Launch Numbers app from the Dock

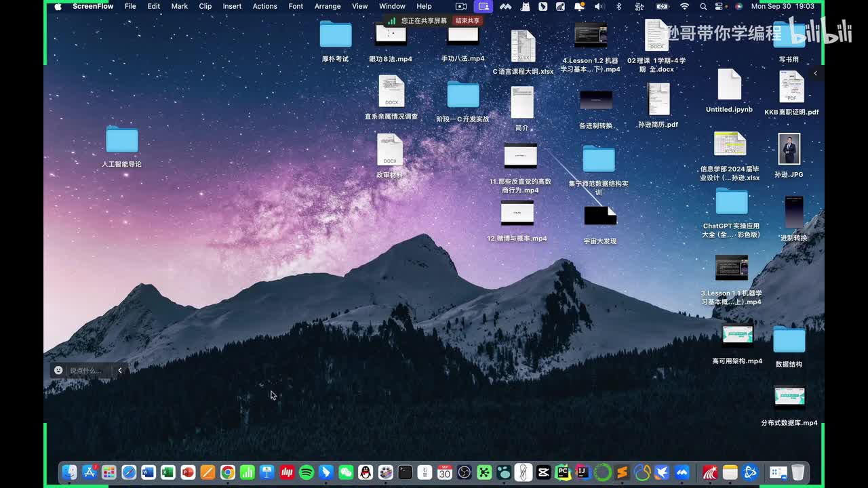[x=248, y=472]
